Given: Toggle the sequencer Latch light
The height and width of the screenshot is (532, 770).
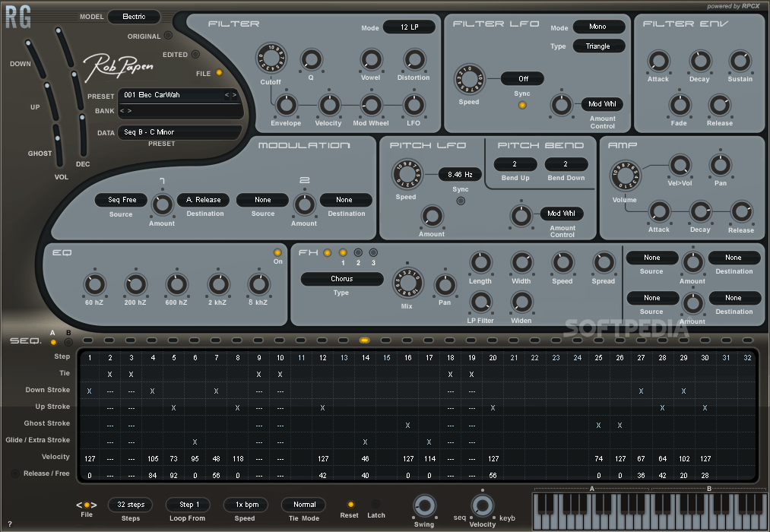Looking at the screenshot, I should tap(375, 504).
